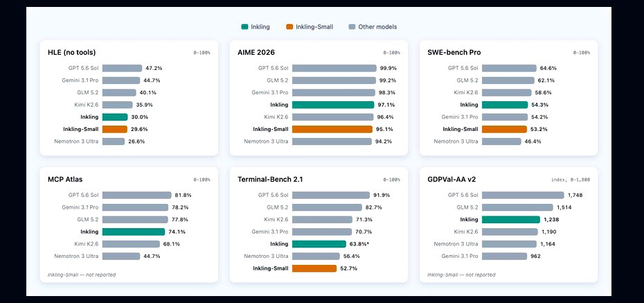
Task: Click the AIME 2026 chart title
Action: (x=256, y=52)
